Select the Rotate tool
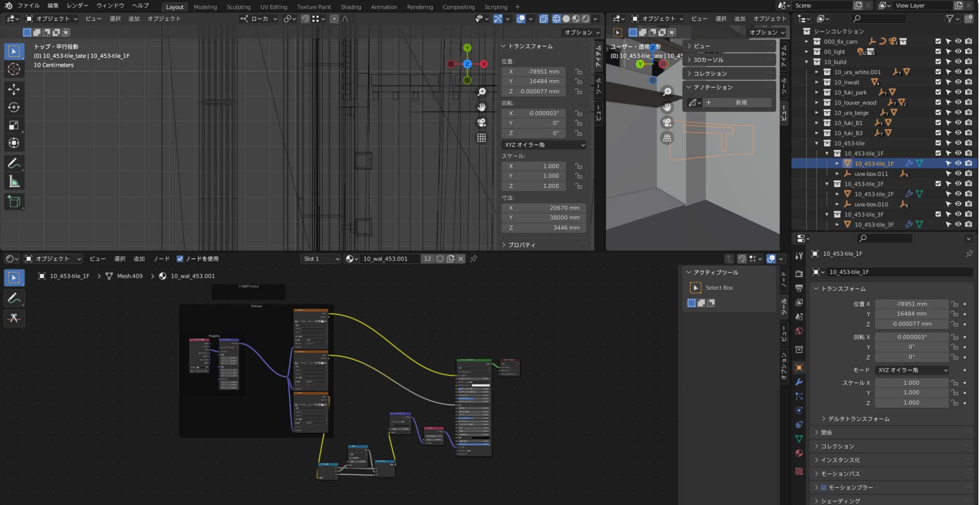Screen dimensions: 980x505 (14, 107)
